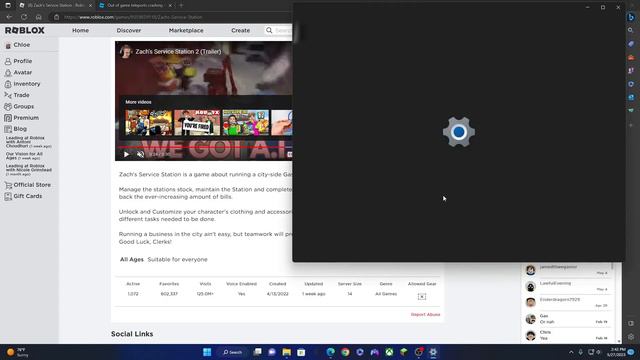The height and width of the screenshot is (360, 640).
Task: Open the Leading at Roblox with Nicole blog post
Action: pyautogui.click(x=29, y=170)
